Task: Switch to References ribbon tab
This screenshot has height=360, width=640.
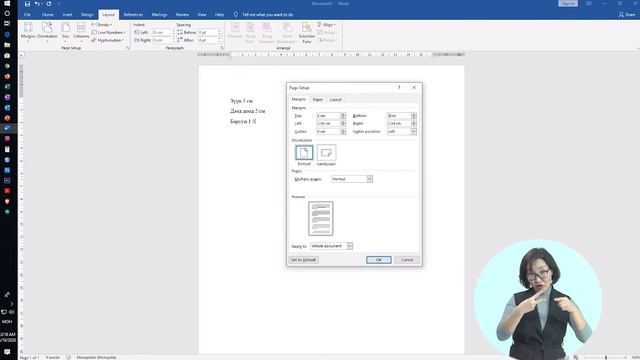Action: pyautogui.click(x=133, y=15)
